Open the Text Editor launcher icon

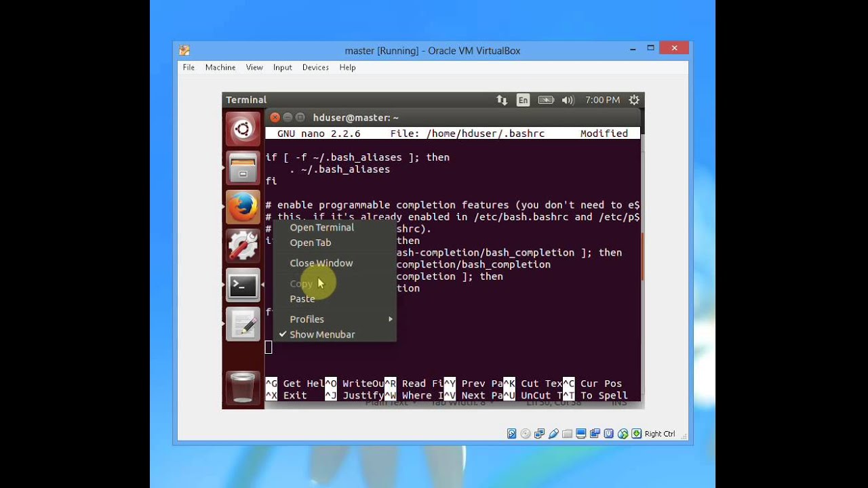243,325
